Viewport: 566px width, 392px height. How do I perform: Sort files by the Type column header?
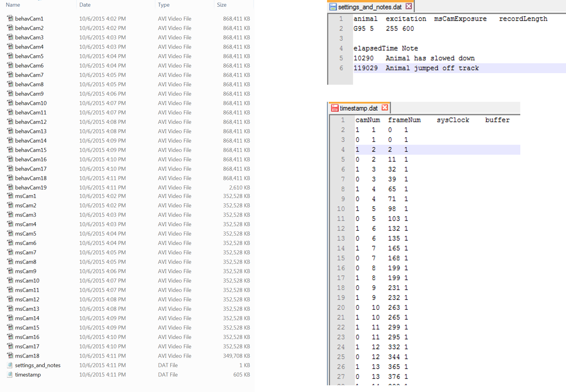(x=164, y=5)
